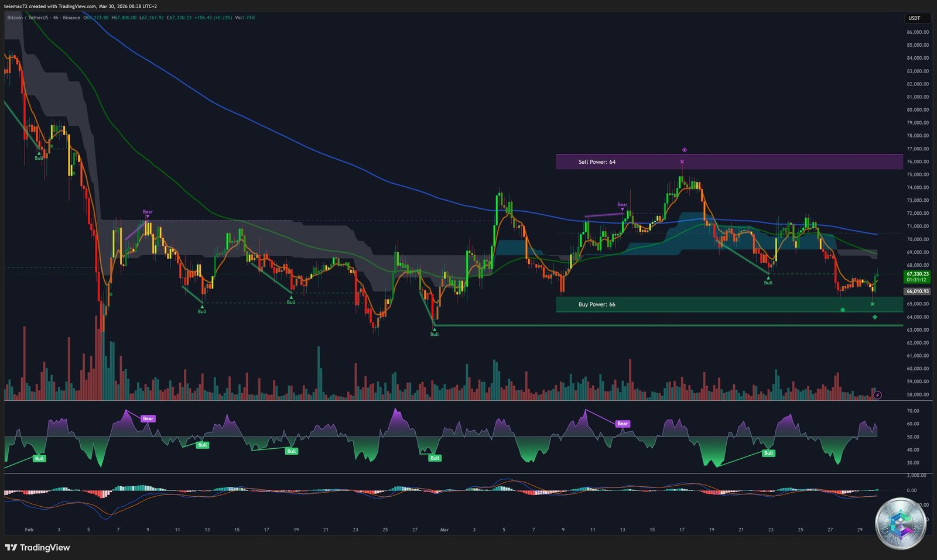The image size is (937, 560).
Task: Click the green diamond marker near the 64,000 level
Action: (x=874, y=317)
